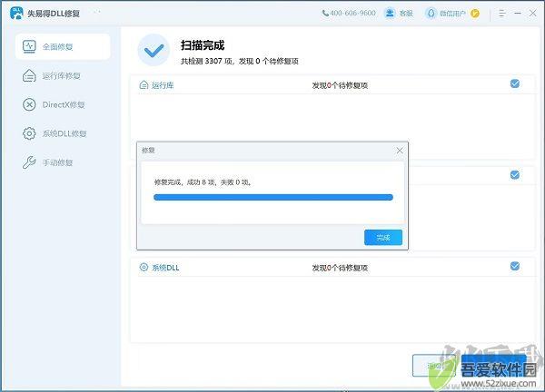This screenshot has height=392, width=545.
Task: Click the 微信用户 avatar icon
Action: (x=431, y=14)
